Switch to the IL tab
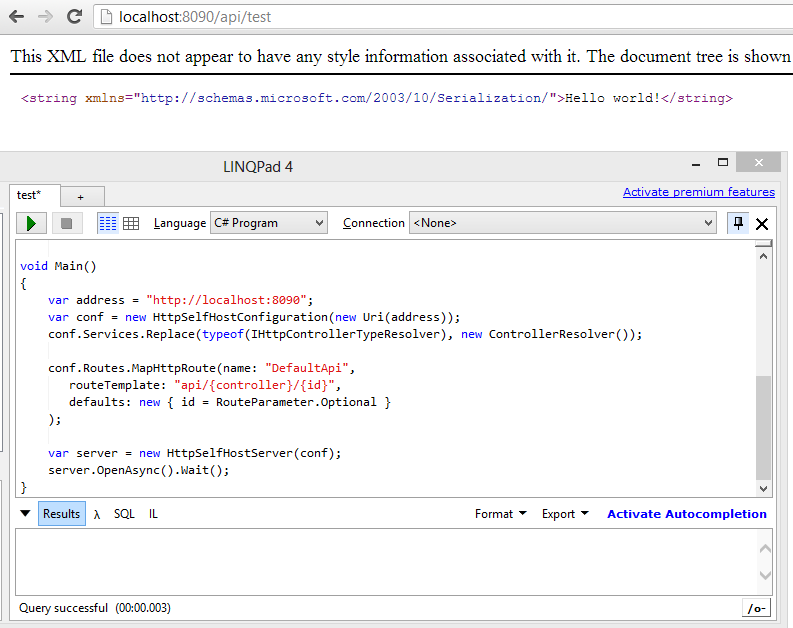This screenshot has height=628, width=793. coord(153,514)
